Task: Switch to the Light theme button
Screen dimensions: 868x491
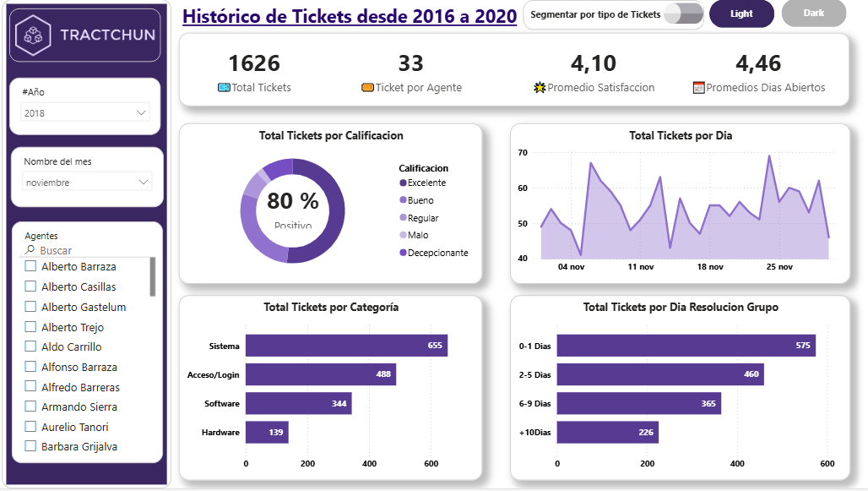Action: (741, 14)
